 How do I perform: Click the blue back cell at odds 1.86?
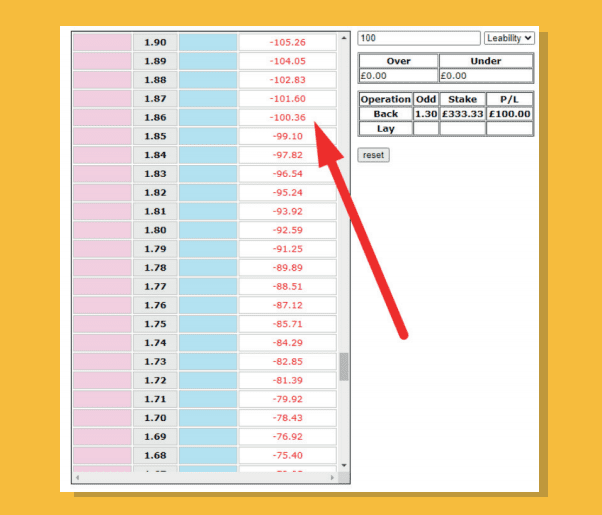(x=208, y=118)
